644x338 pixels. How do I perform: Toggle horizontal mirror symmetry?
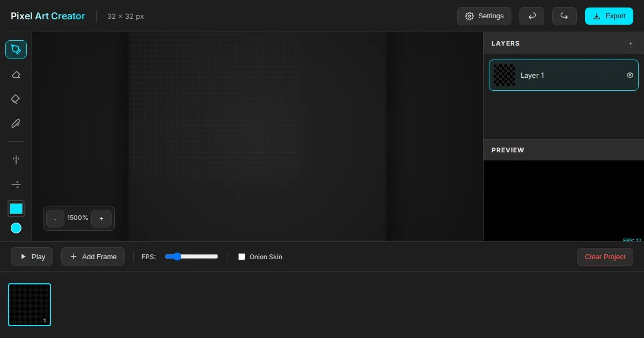click(16, 159)
